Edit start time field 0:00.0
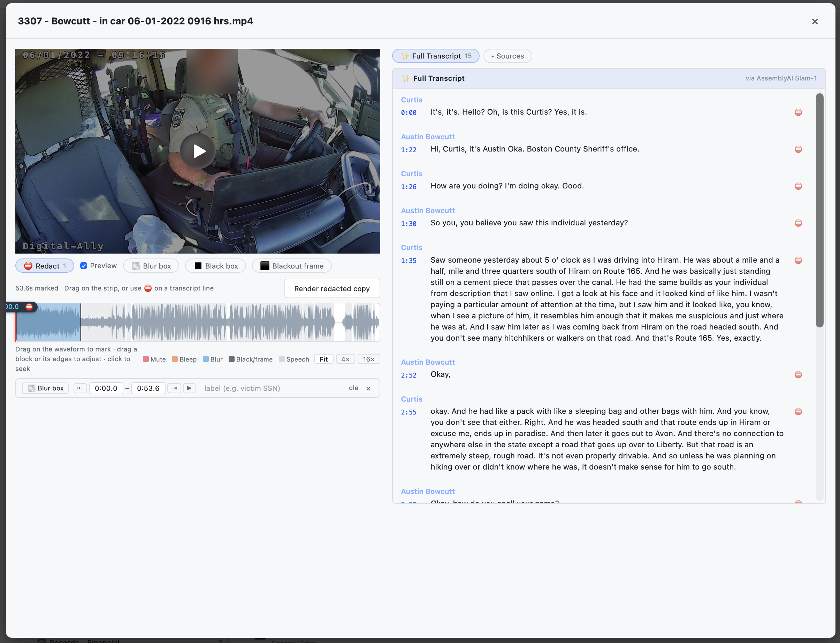The image size is (840, 643). 106,388
